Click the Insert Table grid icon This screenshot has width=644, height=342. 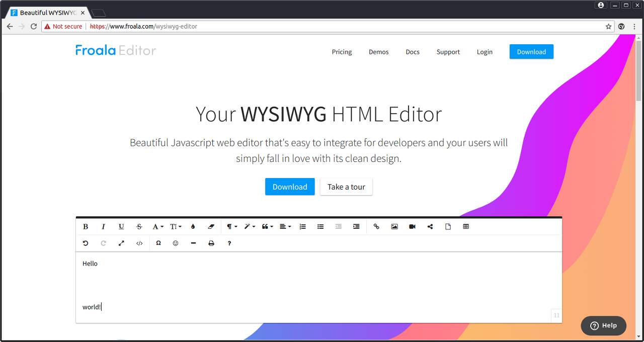click(x=466, y=227)
